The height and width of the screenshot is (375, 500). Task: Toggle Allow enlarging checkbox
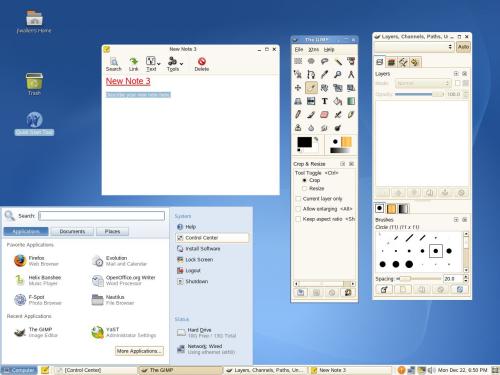point(298,209)
